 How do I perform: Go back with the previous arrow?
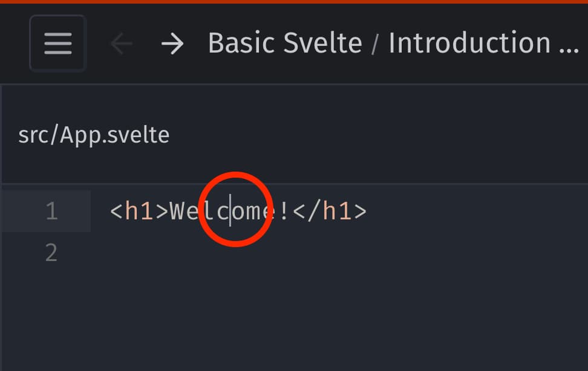121,44
